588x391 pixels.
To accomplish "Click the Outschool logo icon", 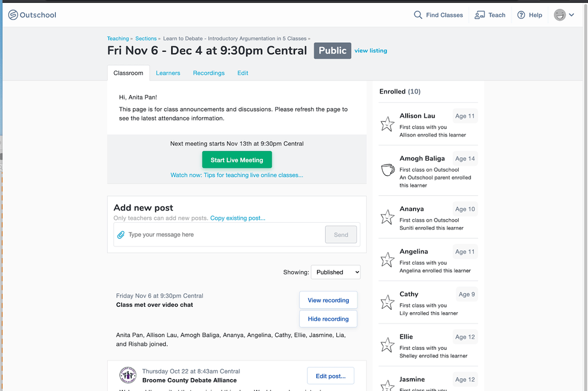I will 13,15.
